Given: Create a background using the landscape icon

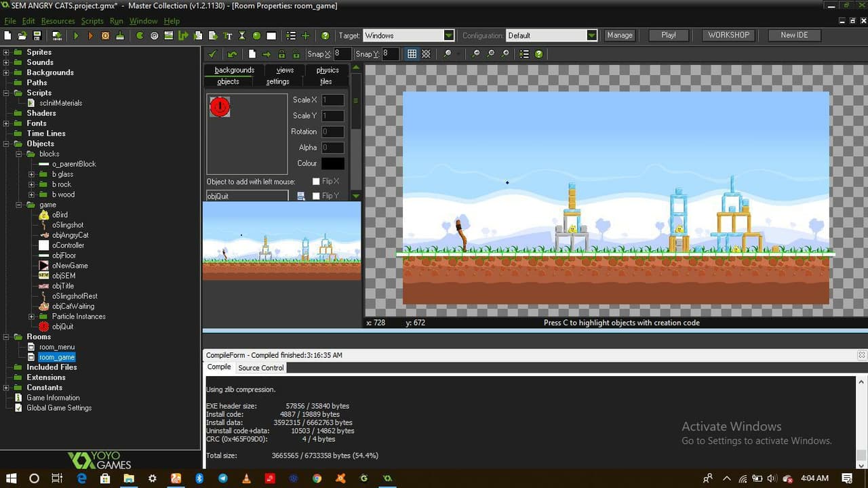Looking at the screenshot, I should [169, 36].
